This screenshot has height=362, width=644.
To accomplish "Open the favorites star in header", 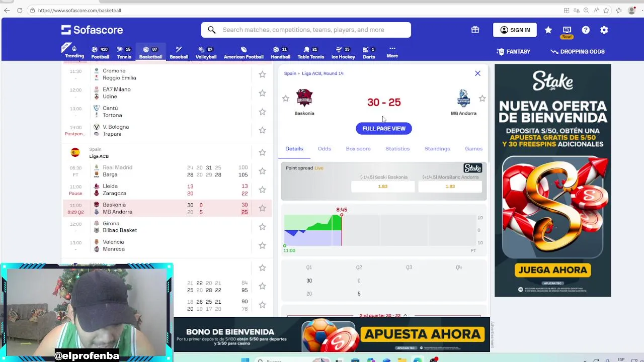I will tap(548, 30).
